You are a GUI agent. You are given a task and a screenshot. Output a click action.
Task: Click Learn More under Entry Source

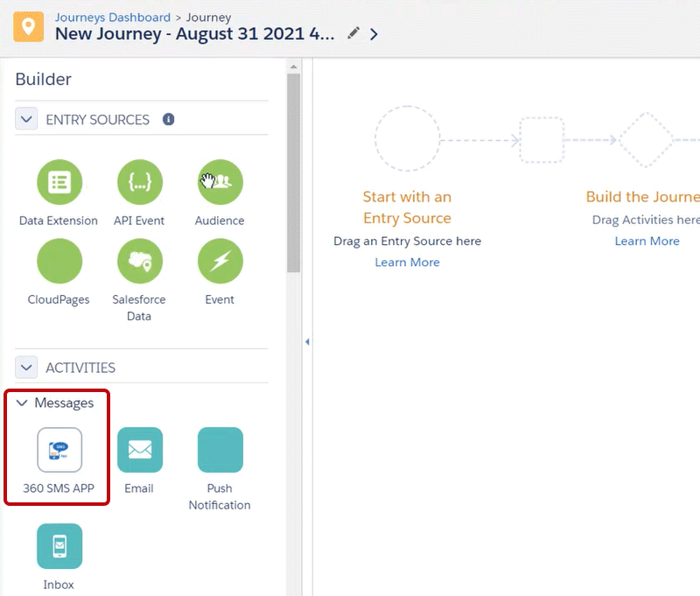[407, 263]
